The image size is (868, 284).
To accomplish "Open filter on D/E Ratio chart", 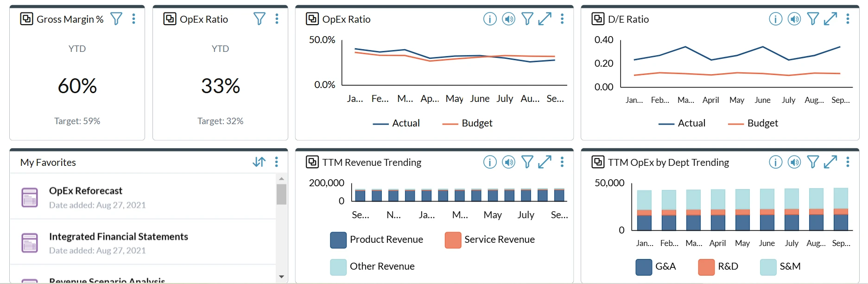I will coord(813,19).
